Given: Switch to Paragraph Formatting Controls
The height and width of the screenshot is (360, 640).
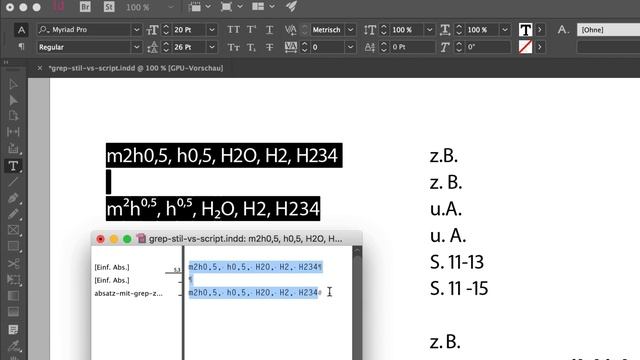Looking at the screenshot, I should pos(21,47).
